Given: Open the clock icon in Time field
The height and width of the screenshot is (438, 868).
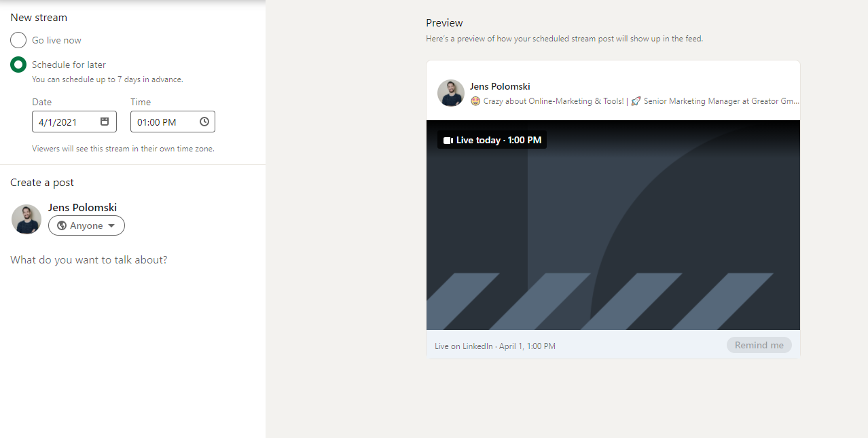Looking at the screenshot, I should (204, 122).
